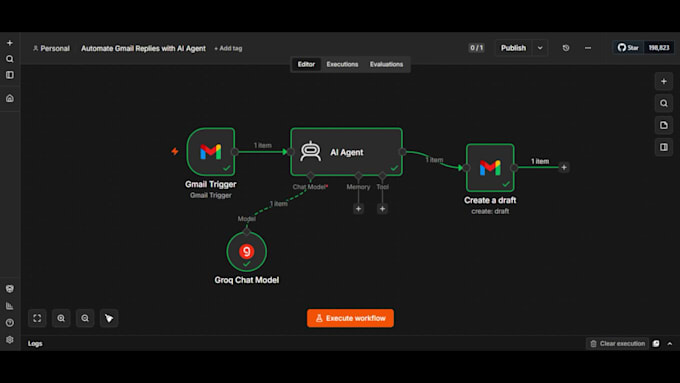Open workflow history clock icon
680x383 pixels.
566,48
